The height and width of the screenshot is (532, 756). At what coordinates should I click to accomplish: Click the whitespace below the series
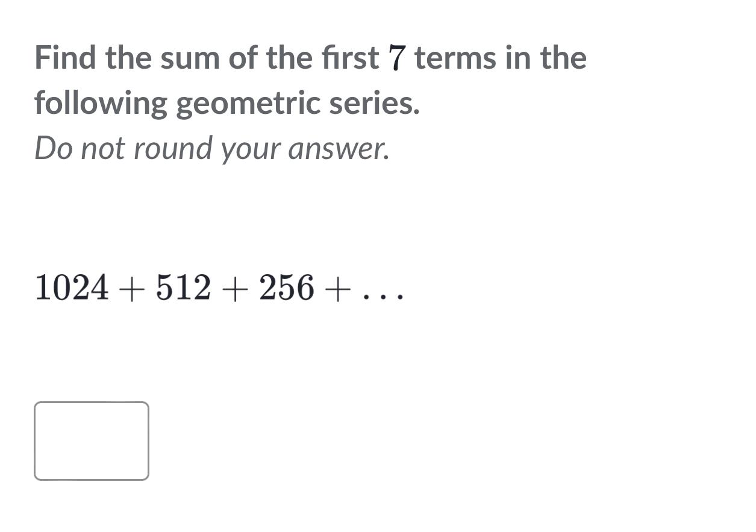click(x=241, y=349)
